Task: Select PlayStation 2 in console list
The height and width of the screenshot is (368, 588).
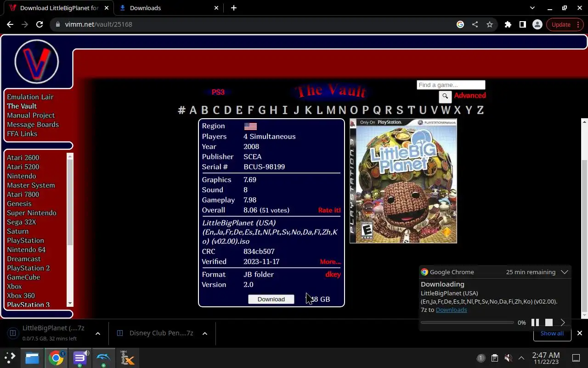Action: coord(28,268)
